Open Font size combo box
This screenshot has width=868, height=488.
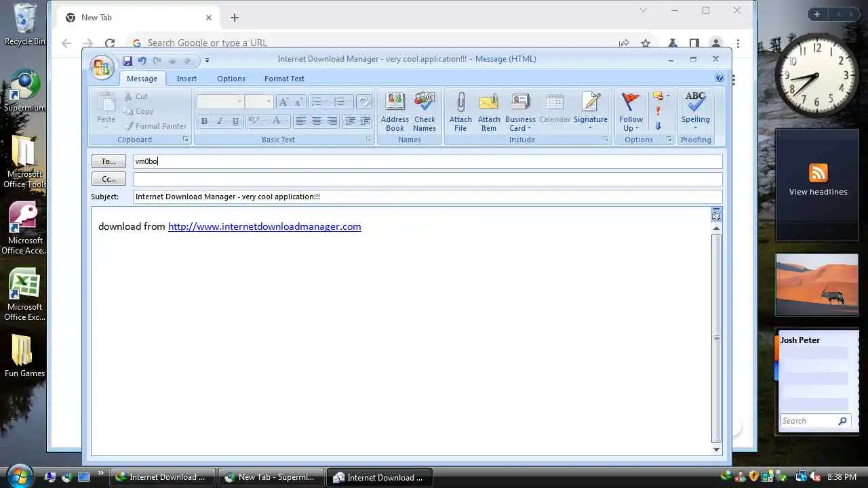coord(258,102)
